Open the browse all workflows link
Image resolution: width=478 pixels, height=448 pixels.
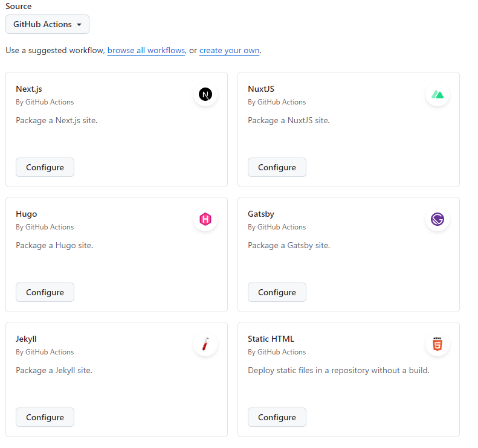pos(146,51)
